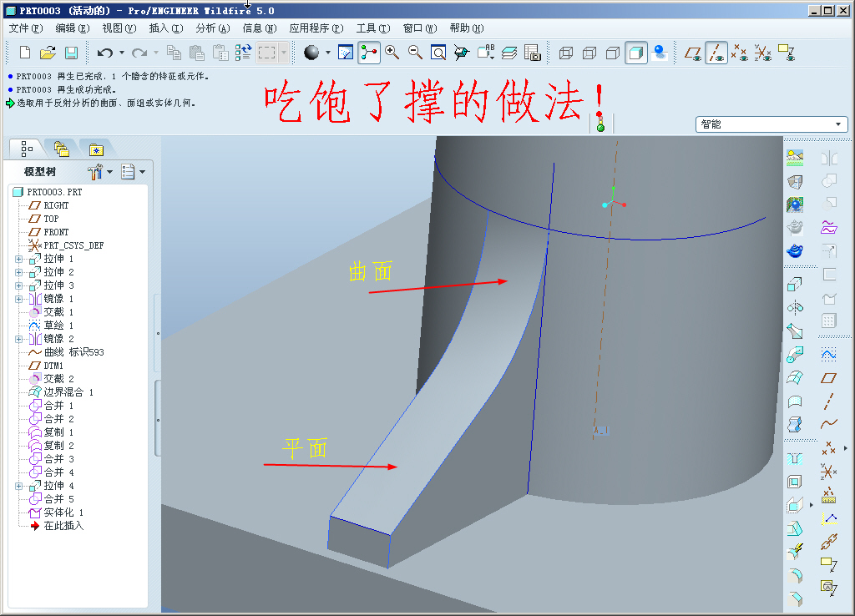This screenshot has width=855, height=616.
Task: Switch to Shading display mode
Action: 636,53
